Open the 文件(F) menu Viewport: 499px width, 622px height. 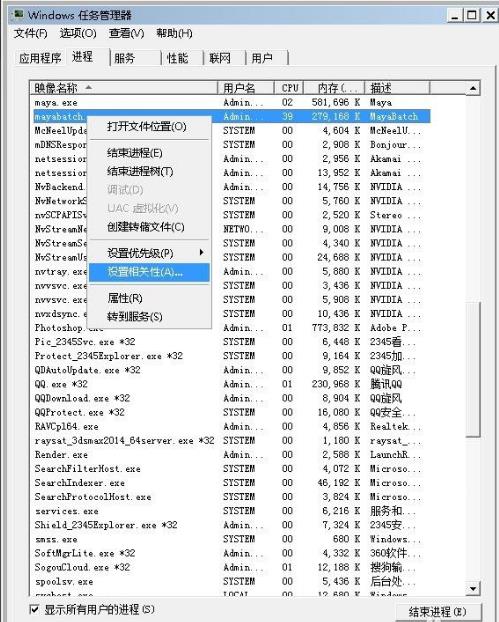tap(31, 33)
